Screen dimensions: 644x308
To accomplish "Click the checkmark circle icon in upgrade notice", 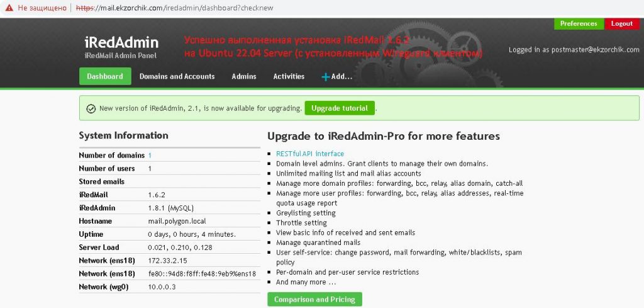I will click(x=91, y=108).
